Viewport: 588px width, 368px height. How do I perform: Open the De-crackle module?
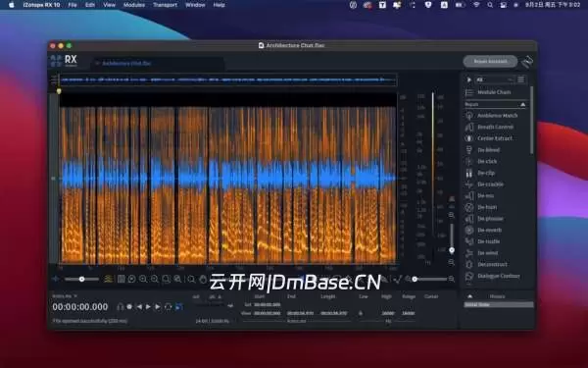pyautogui.click(x=490, y=184)
